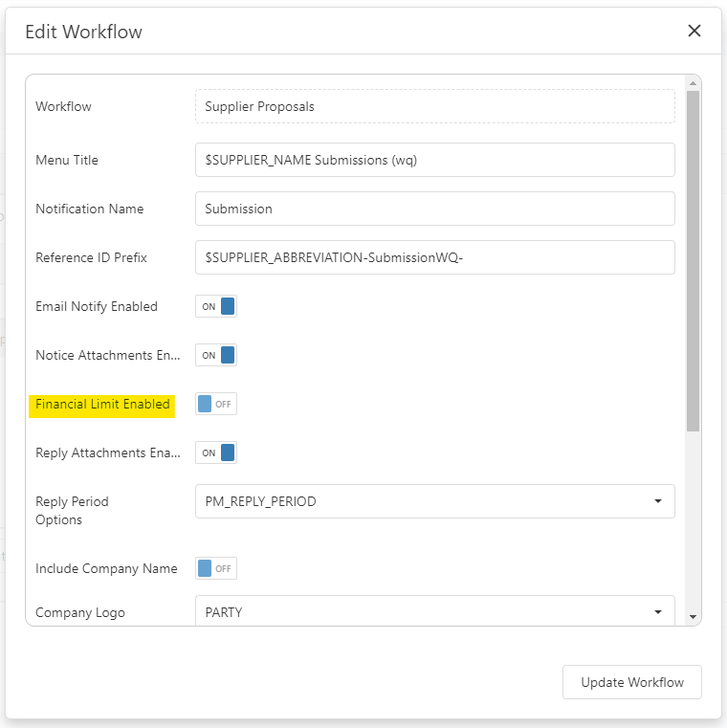Click the Reference ID Prefix label
The width and height of the screenshot is (727, 728).
click(x=91, y=257)
